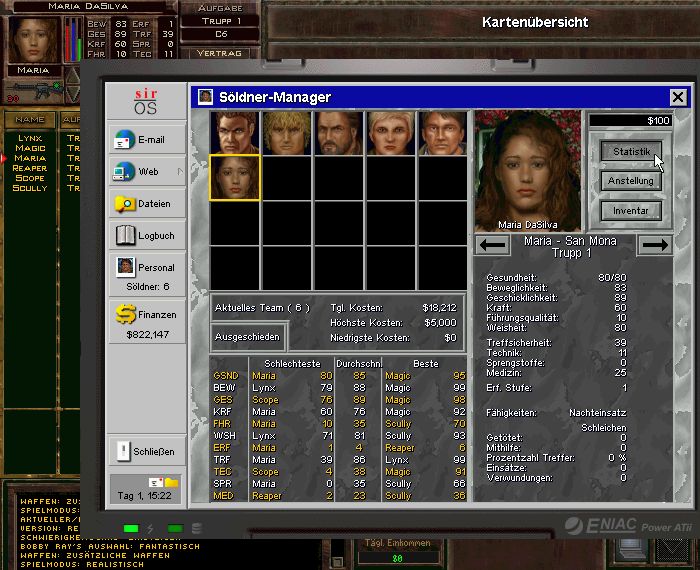This screenshot has height=570, width=700.
Task: Select Lynx in team list
Action: coord(30,138)
